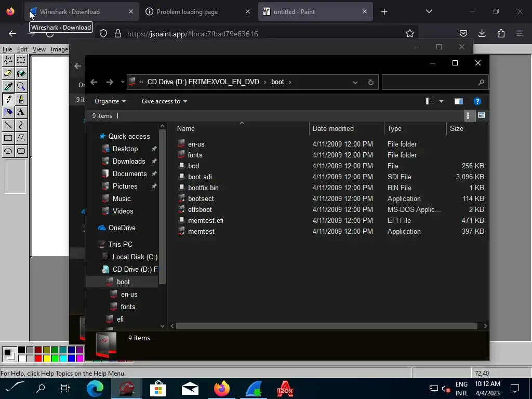
Task: Switch to details view button at bottom-right toolbar
Action: [470, 115]
